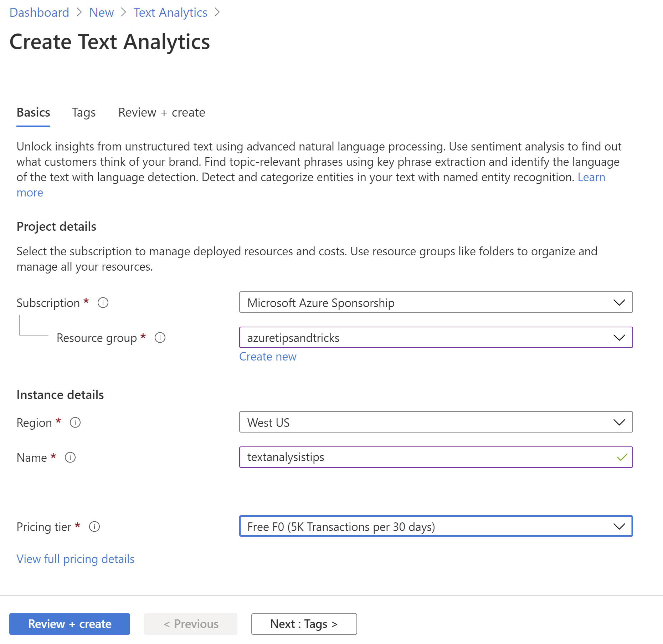Navigate to the New breadcrumb

tap(102, 12)
